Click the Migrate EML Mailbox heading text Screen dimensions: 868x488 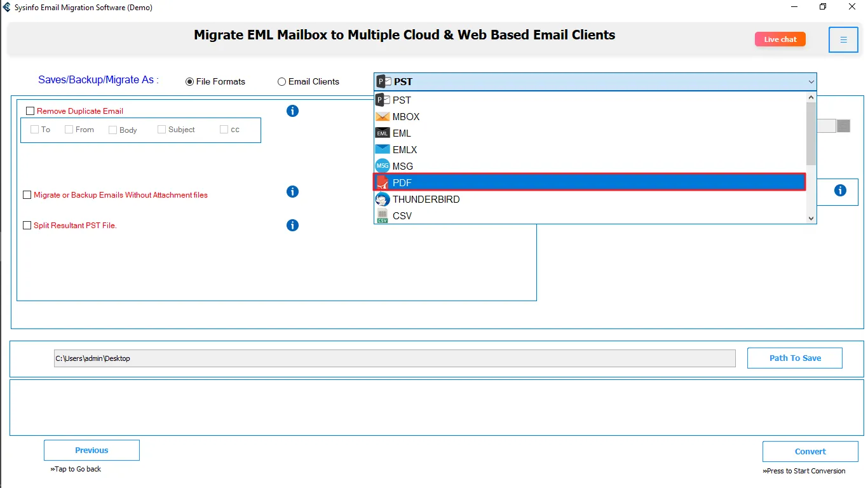pyautogui.click(x=405, y=35)
